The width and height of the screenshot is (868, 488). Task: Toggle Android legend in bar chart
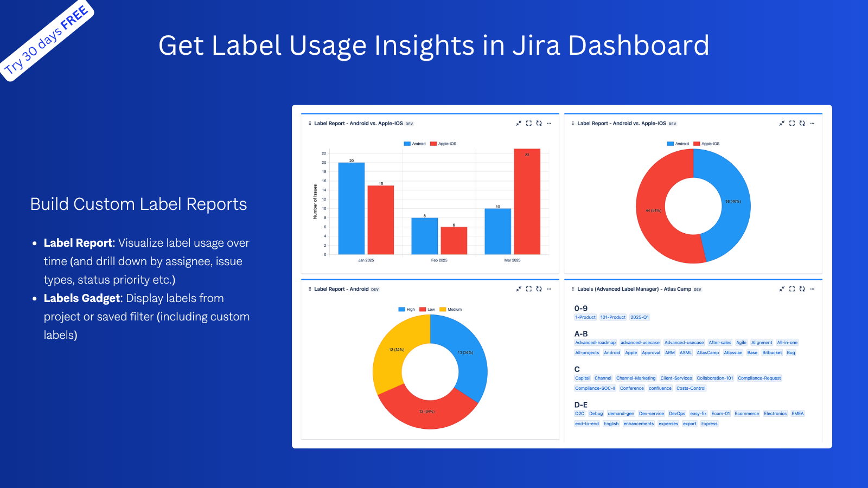(x=415, y=144)
